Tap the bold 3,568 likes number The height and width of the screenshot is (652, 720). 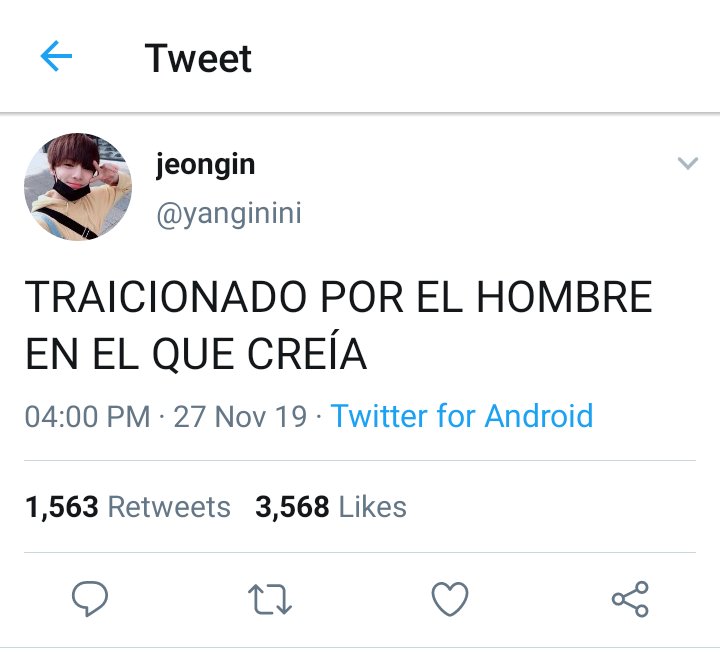(x=292, y=507)
